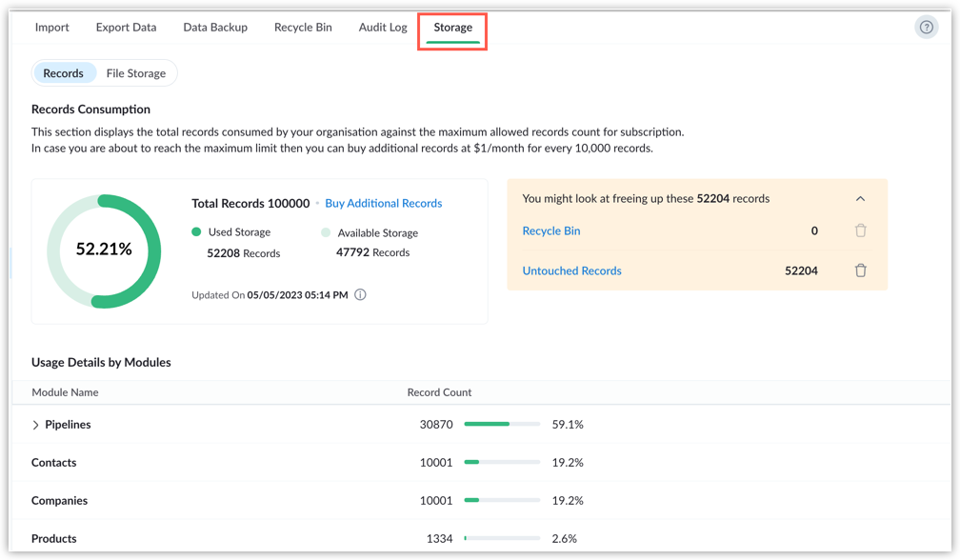Open the Untouched Records link
The image size is (960, 560).
571,270
